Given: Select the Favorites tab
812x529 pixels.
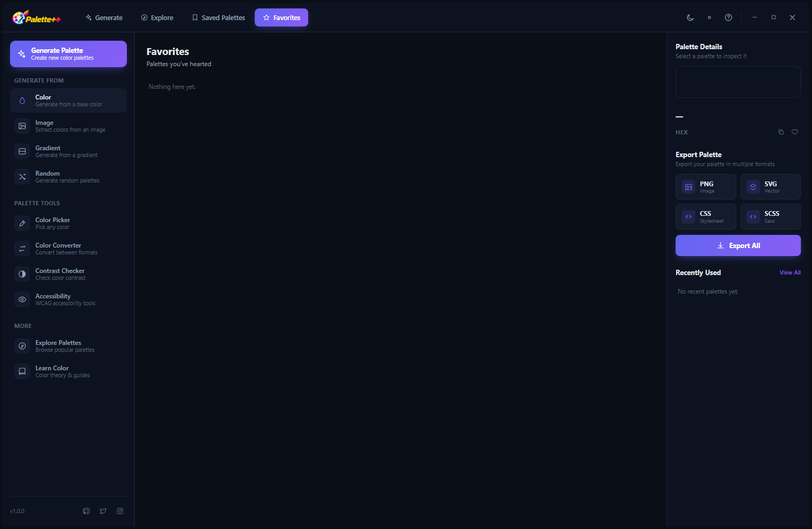Looking at the screenshot, I should click(x=281, y=17).
